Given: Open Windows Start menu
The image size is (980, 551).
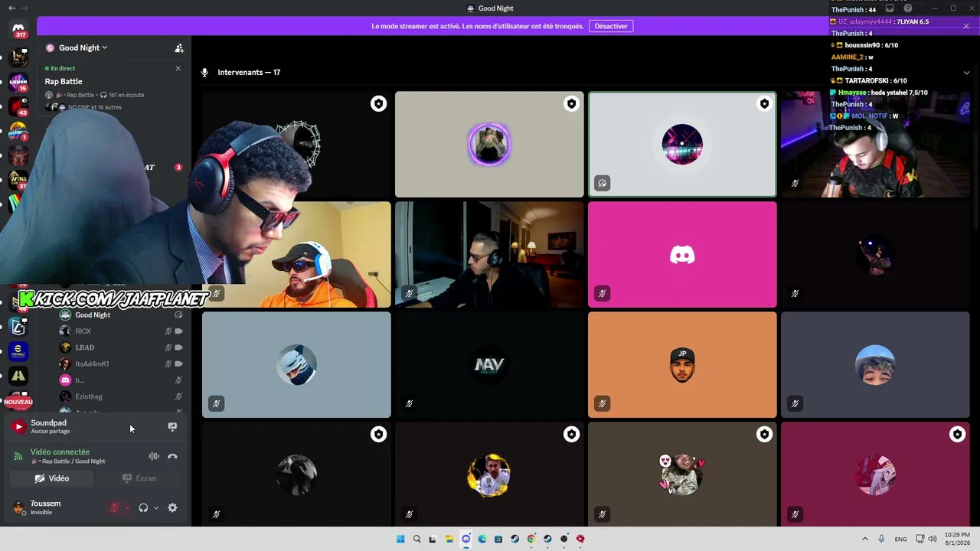Looking at the screenshot, I should pos(400,539).
